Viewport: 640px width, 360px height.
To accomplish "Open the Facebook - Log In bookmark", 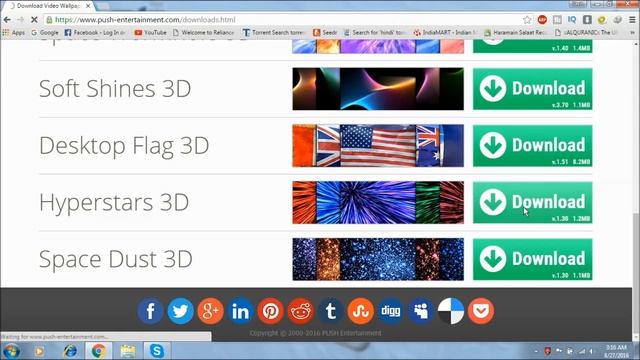I will [x=96, y=32].
